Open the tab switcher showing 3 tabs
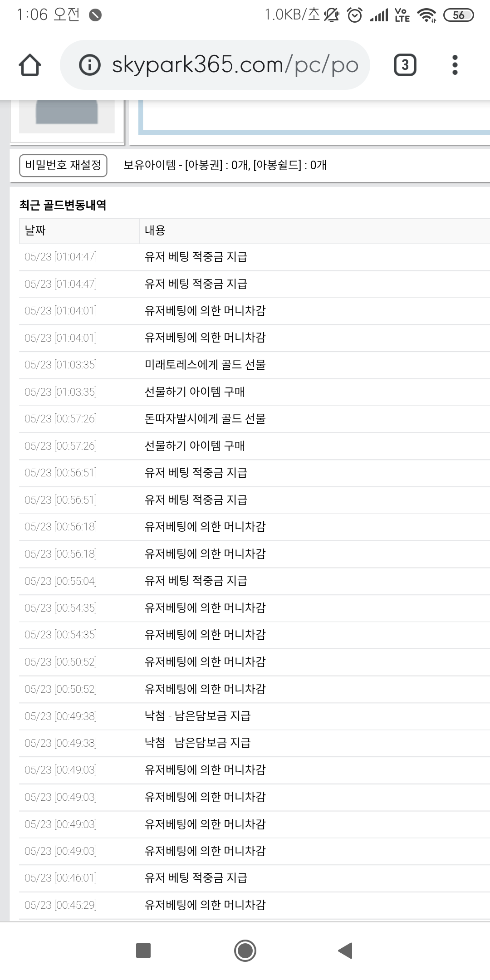 405,65
